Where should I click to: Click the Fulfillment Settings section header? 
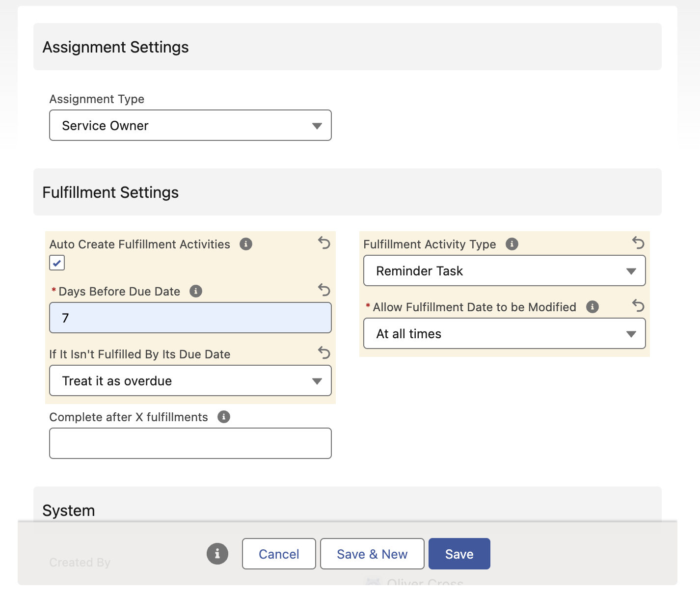[x=348, y=192]
